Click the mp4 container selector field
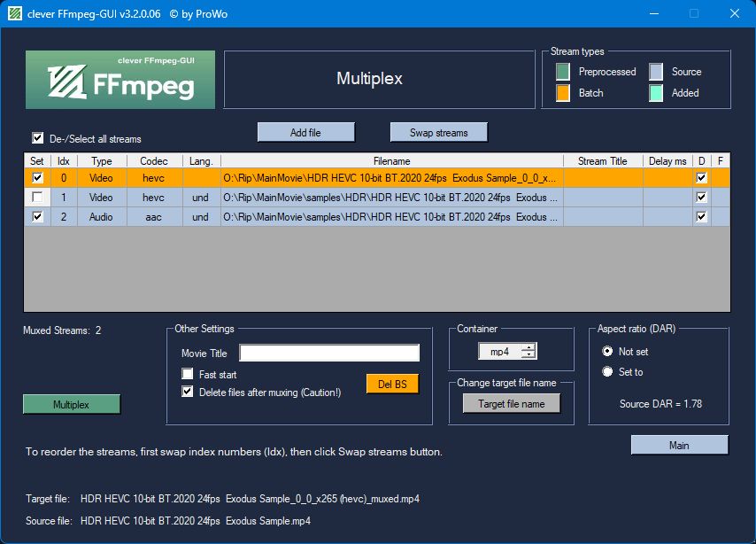756x544 pixels. click(x=499, y=352)
